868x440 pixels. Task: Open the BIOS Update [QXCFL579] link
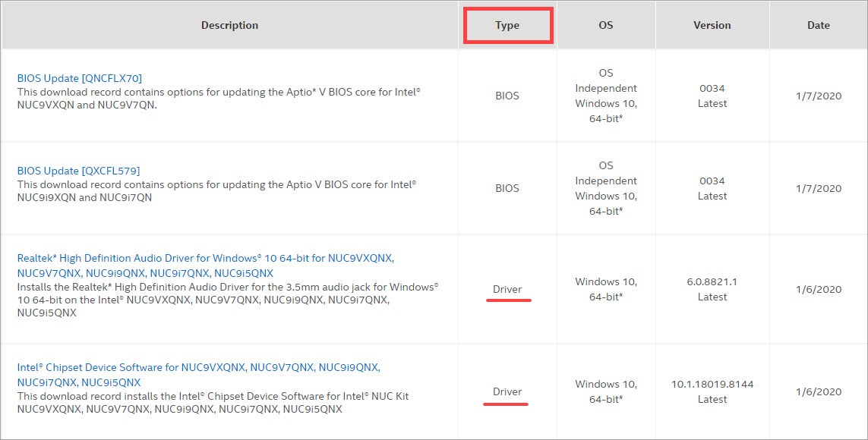(x=79, y=171)
